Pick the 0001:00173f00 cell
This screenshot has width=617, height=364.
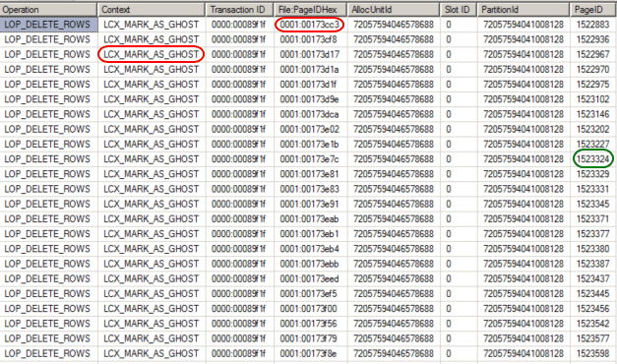coord(310,309)
